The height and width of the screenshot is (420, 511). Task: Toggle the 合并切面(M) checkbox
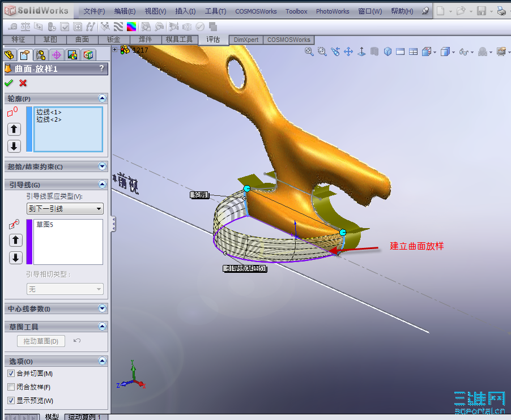11,373
